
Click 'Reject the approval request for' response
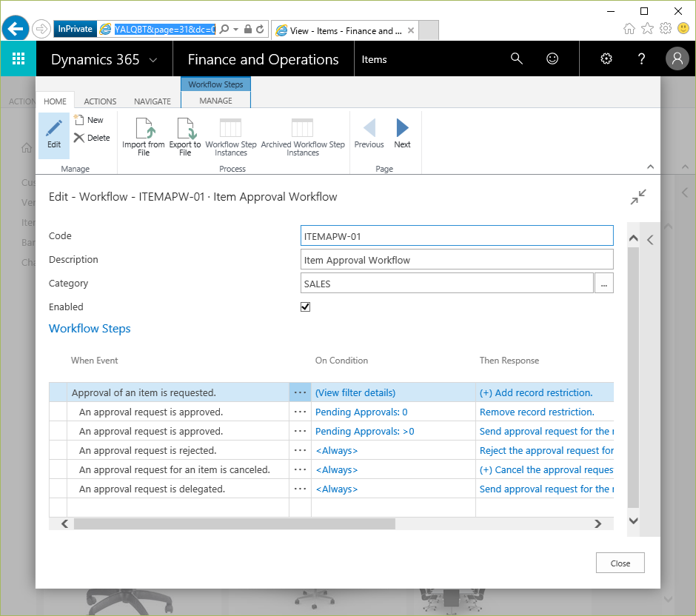point(546,450)
